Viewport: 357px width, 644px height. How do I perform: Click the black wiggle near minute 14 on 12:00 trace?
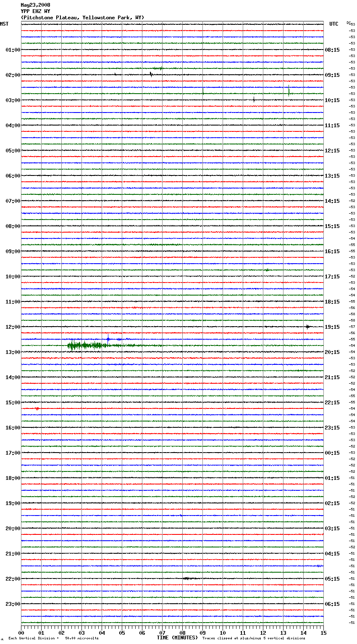point(308,327)
